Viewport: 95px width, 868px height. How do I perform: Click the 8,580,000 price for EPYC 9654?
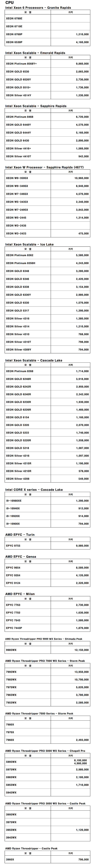click(82, 567)
